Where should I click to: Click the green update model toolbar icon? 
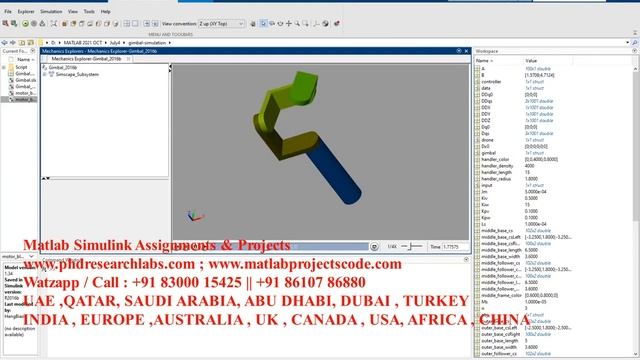tap(25, 24)
